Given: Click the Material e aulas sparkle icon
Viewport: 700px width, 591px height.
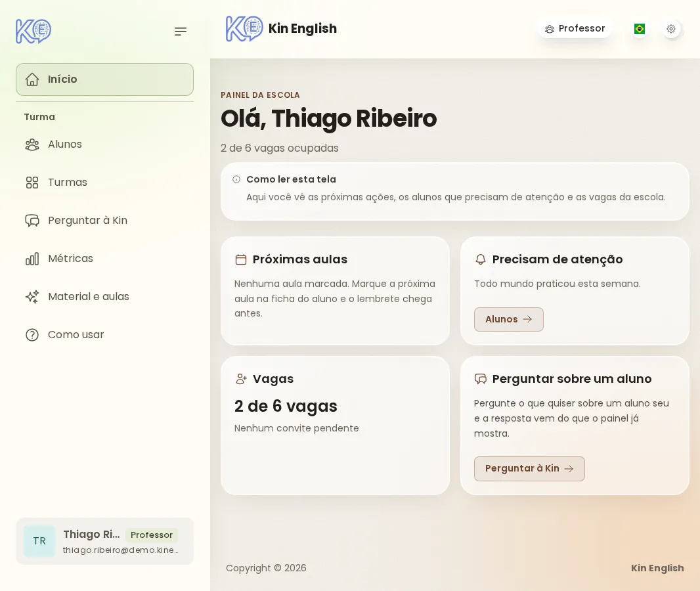Looking at the screenshot, I should point(32,297).
